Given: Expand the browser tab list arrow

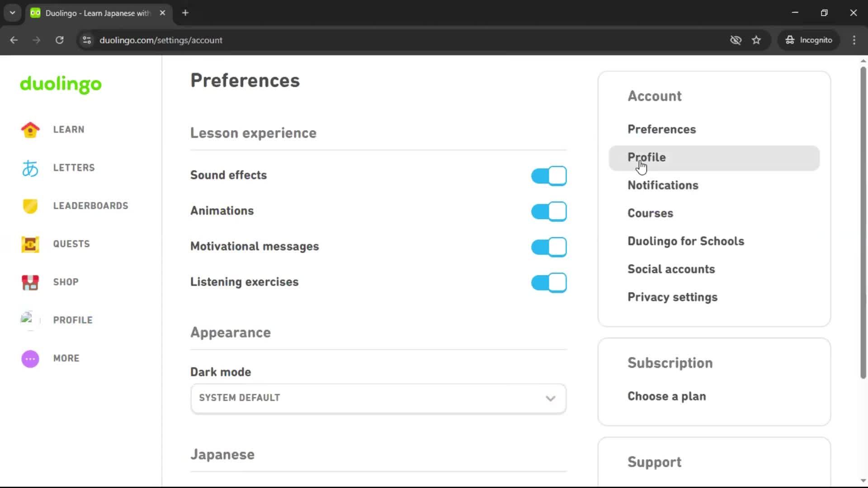Looking at the screenshot, I should pos(12,13).
